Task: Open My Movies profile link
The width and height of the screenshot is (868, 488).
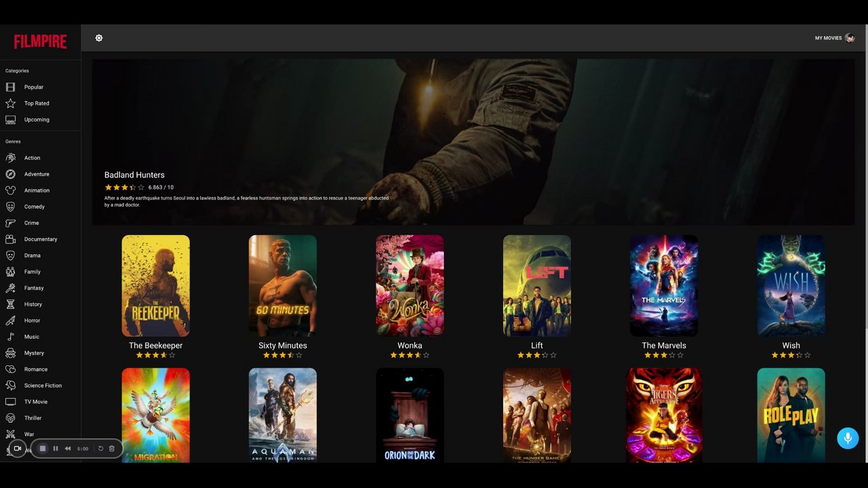Action: tap(828, 38)
